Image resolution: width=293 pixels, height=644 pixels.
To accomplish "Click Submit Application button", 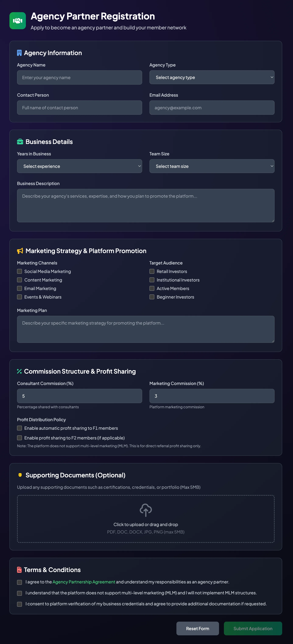I will click(253, 628).
